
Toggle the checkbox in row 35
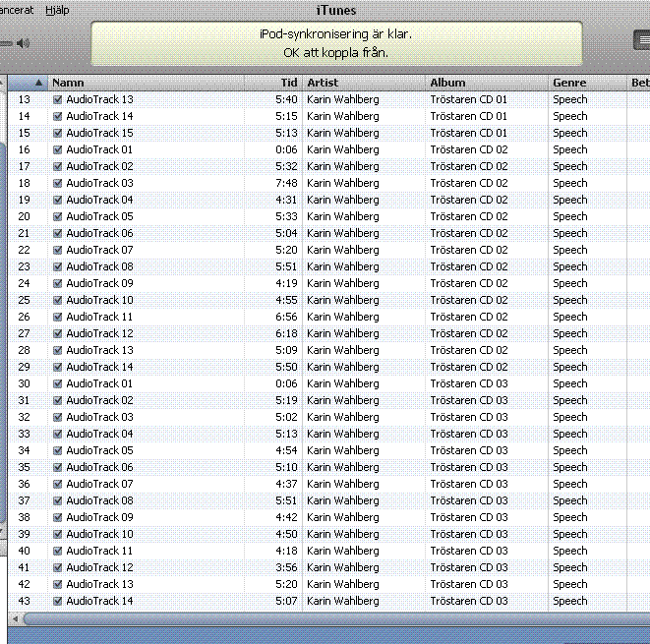(58, 467)
